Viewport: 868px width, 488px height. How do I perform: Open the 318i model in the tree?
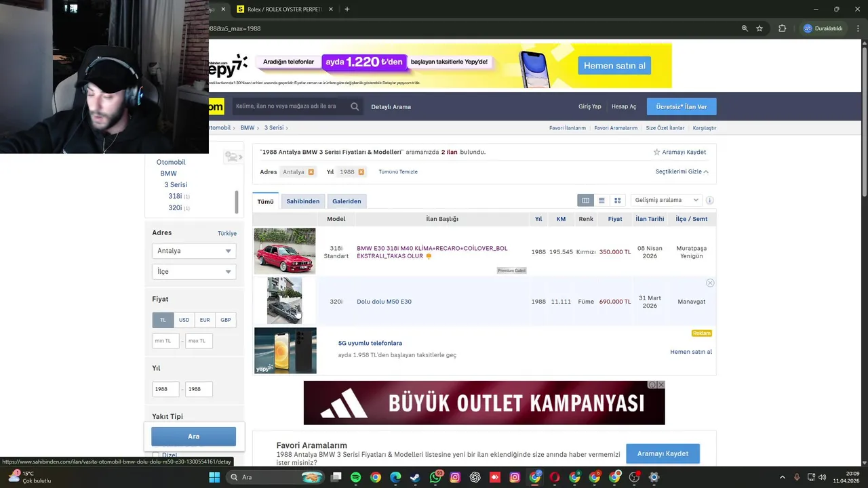175,196
